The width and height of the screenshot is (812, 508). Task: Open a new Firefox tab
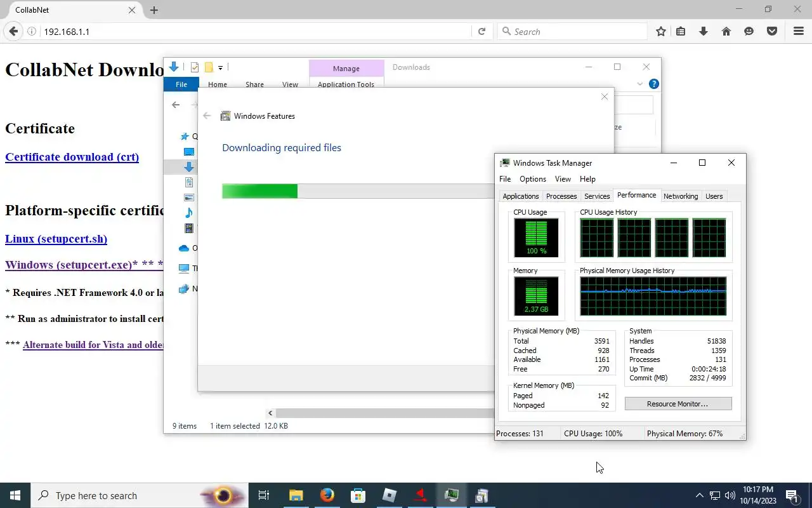[154, 10]
